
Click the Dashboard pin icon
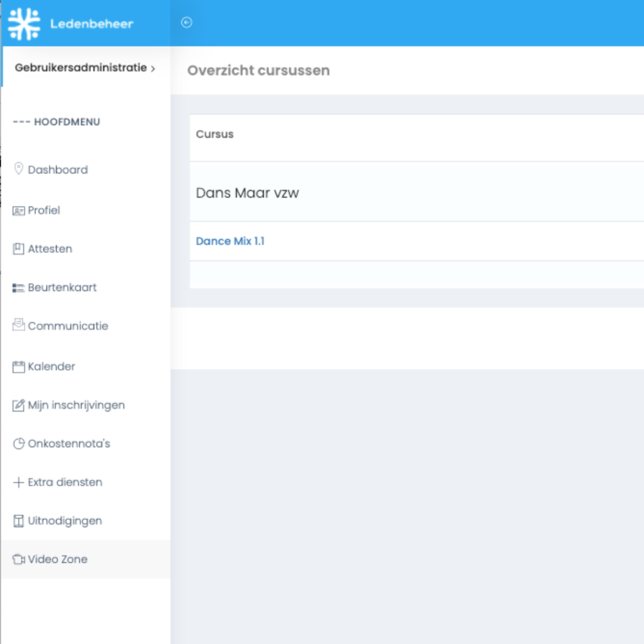point(18,169)
